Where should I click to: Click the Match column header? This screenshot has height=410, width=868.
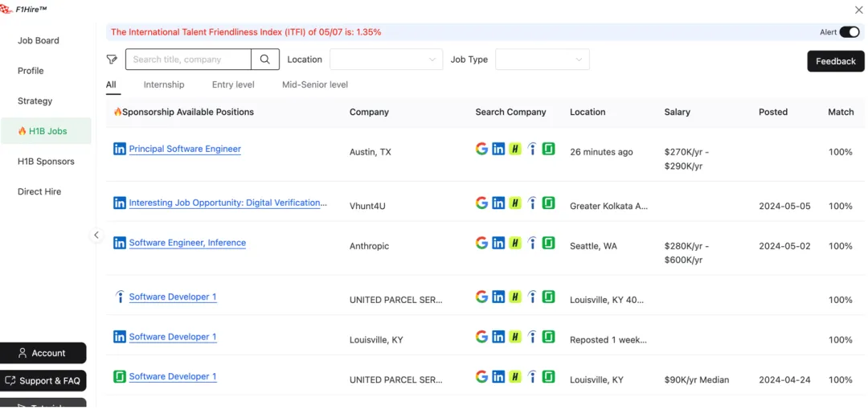841,112
